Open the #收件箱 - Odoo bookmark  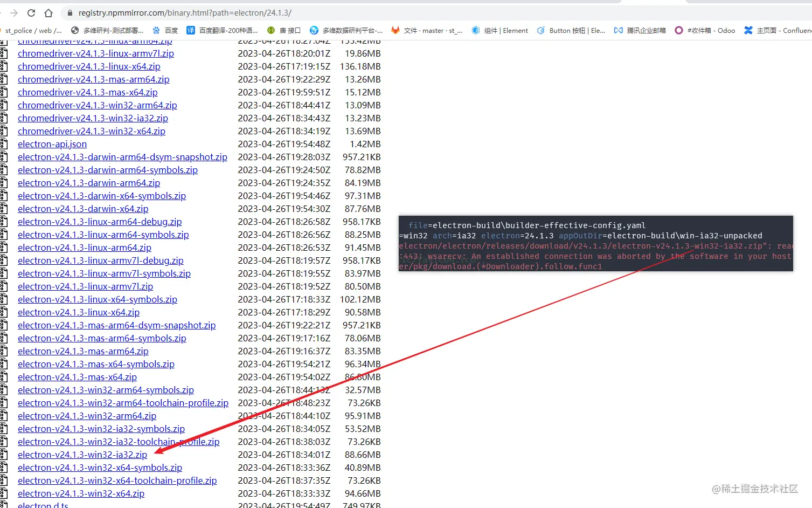(x=705, y=31)
